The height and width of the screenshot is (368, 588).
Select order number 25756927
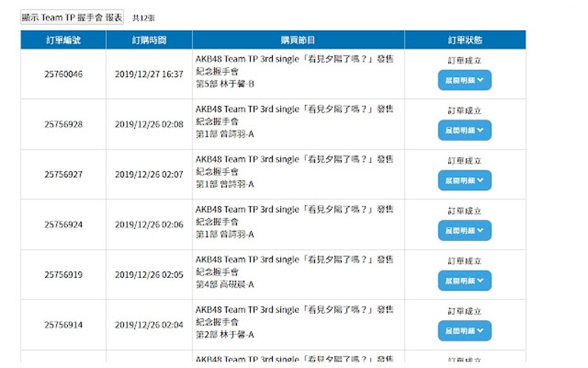[63, 174]
